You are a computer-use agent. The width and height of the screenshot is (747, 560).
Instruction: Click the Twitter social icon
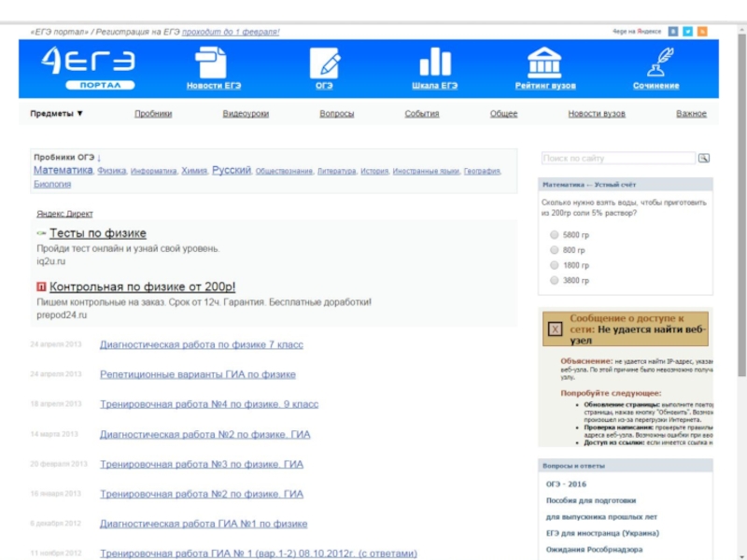point(687,32)
